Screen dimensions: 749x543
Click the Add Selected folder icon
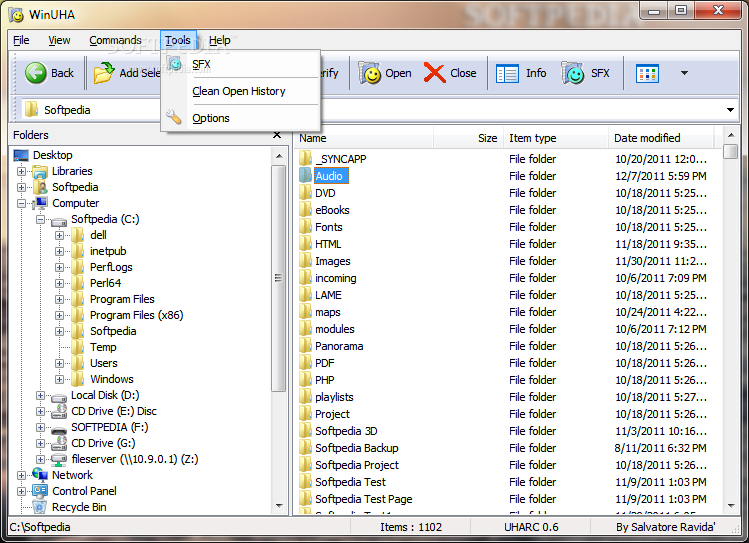(104, 73)
